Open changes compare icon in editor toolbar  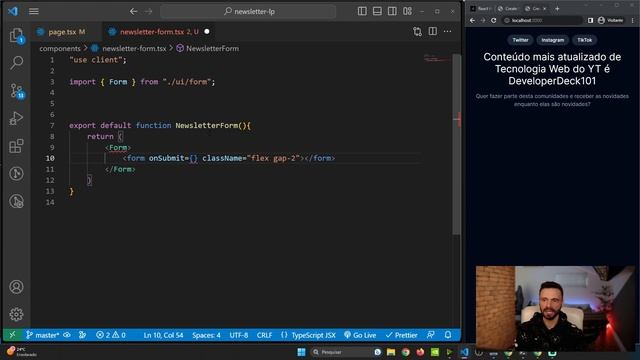tap(417, 31)
